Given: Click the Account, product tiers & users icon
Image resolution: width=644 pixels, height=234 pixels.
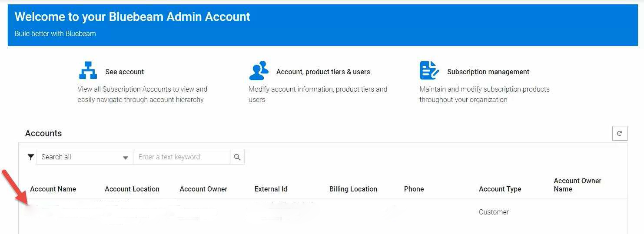Looking at the screenshot, I should tap(259, 70).
